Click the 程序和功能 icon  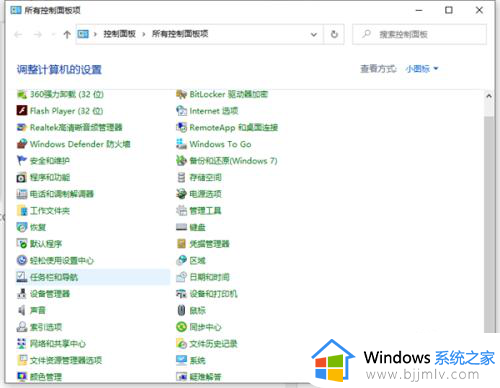[22, 177]
